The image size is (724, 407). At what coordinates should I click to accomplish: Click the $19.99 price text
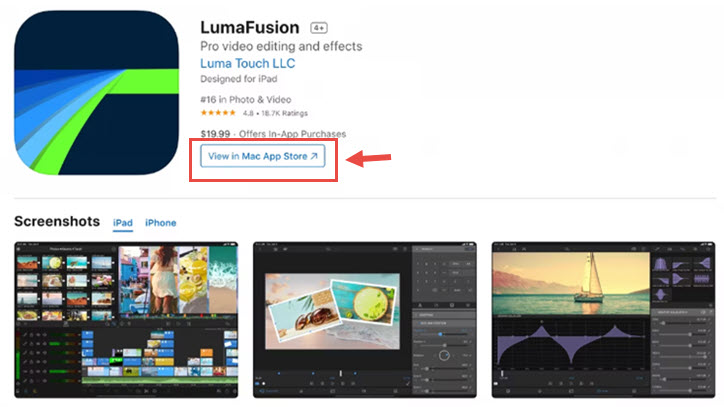[x=215, y=134]
